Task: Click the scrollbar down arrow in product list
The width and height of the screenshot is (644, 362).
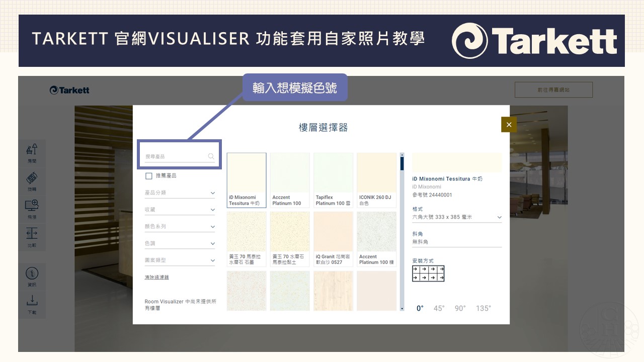Action: point(402,308)
